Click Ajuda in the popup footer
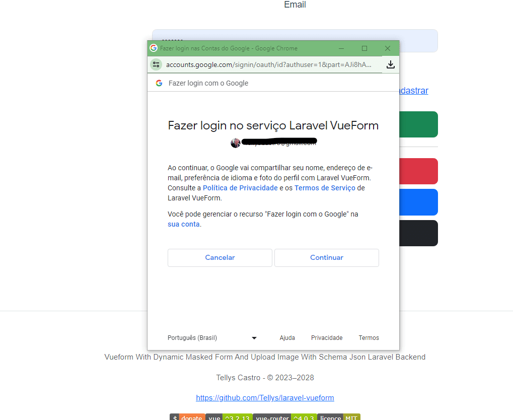This screenshot has width=513, height=420. [x=287, y=338]
